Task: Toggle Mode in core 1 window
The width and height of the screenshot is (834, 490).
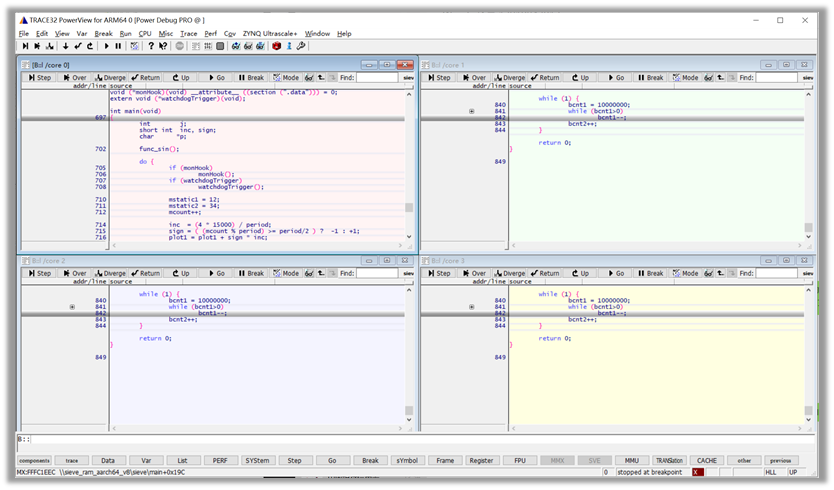Action: (686, 78)
